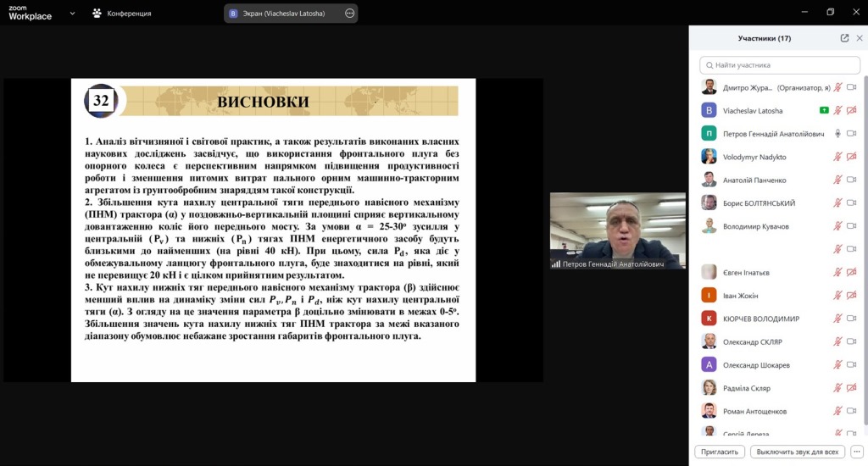
Task: Open the shared screen options ellipsis
Action: [x=350, y=14]
